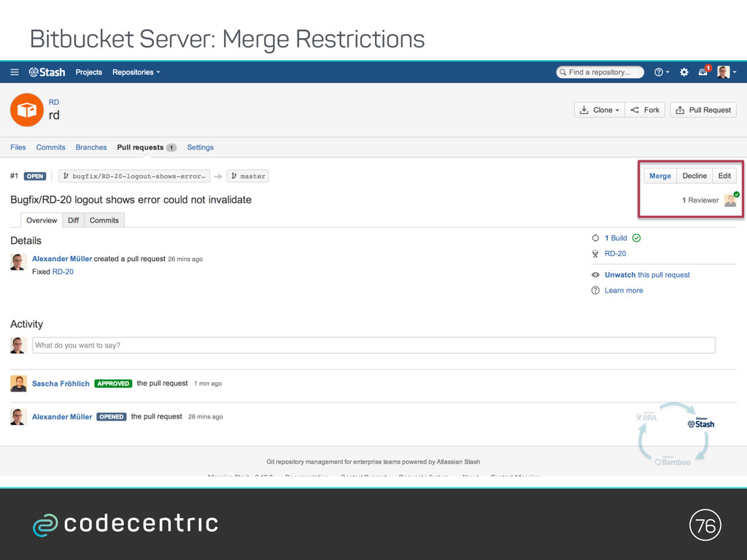Screen dimensions: 747x560
Task: Open the 1 Build link
Action: click(616, 238)
